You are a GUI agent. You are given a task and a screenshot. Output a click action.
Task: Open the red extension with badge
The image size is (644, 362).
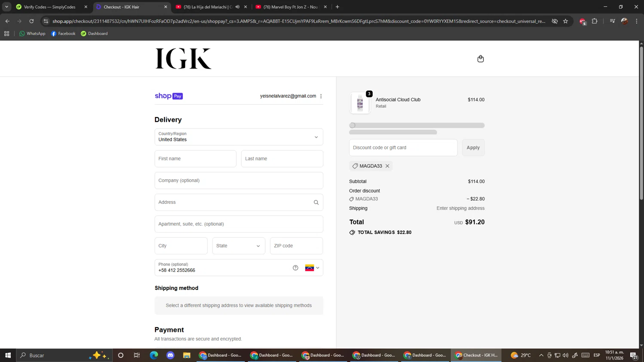pyautogui.click(x=583, y=21)
